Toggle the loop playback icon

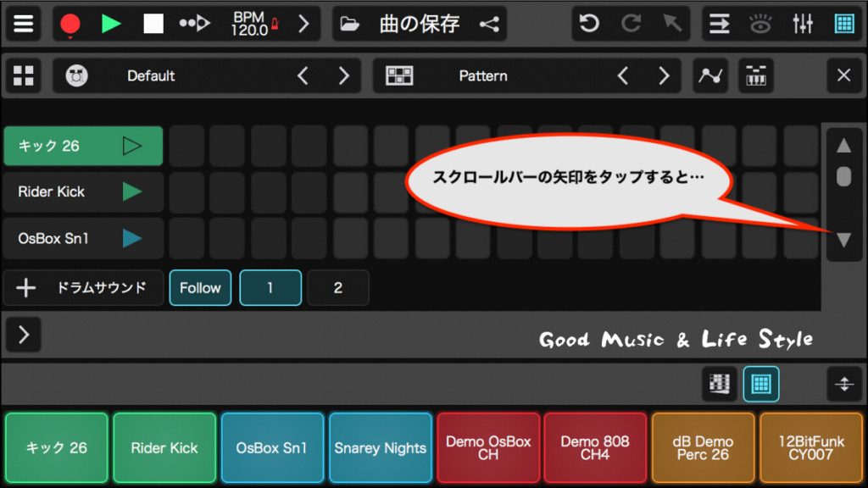click(195, 24)
